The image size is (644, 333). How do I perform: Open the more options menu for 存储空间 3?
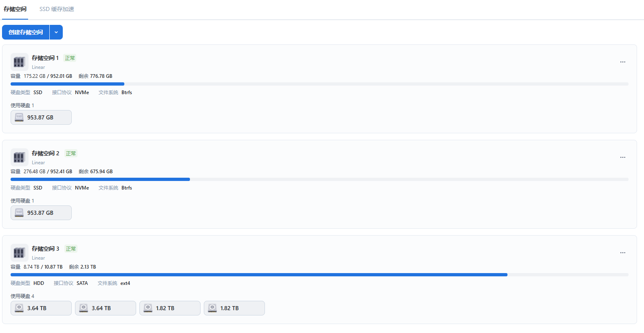tap(622, 253)
